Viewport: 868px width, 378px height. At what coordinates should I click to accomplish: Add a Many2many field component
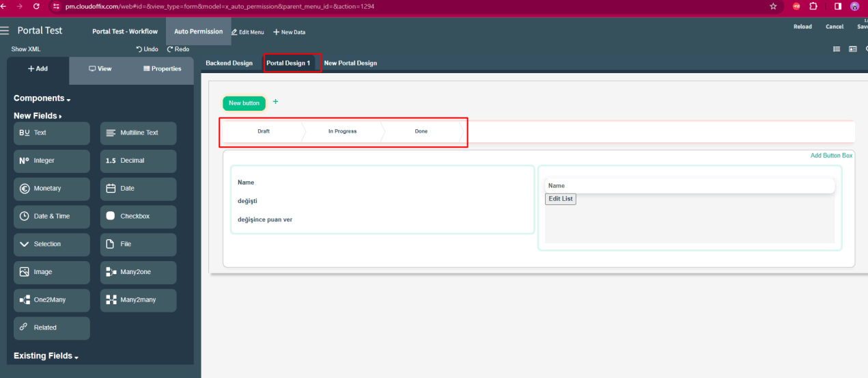[138, 300]
